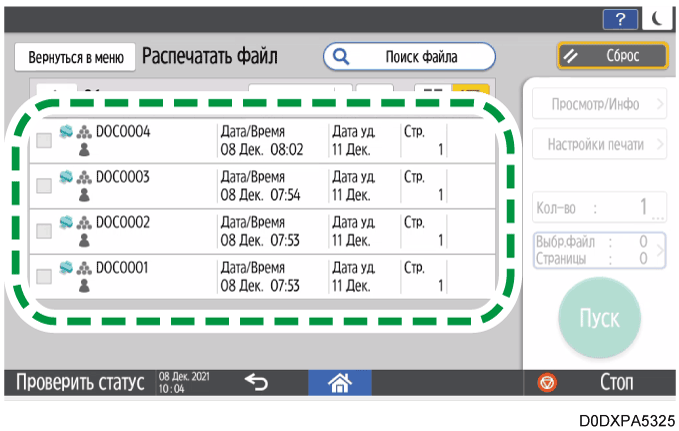The image size is (679, 431).
Task: Expand Просмотр/Инфо preview panel
Action: [x=599, y=103]
